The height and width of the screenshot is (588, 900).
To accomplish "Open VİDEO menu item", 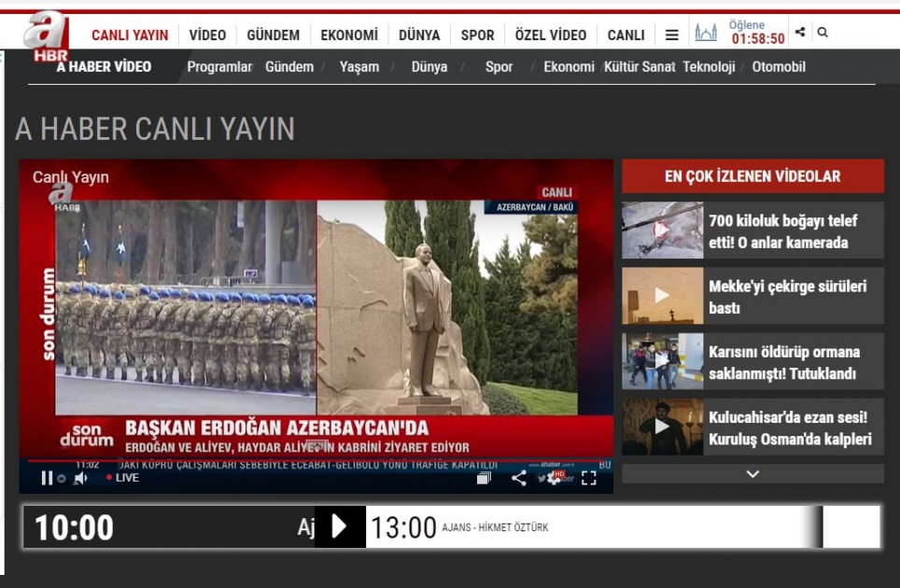I will click(207, 35).
